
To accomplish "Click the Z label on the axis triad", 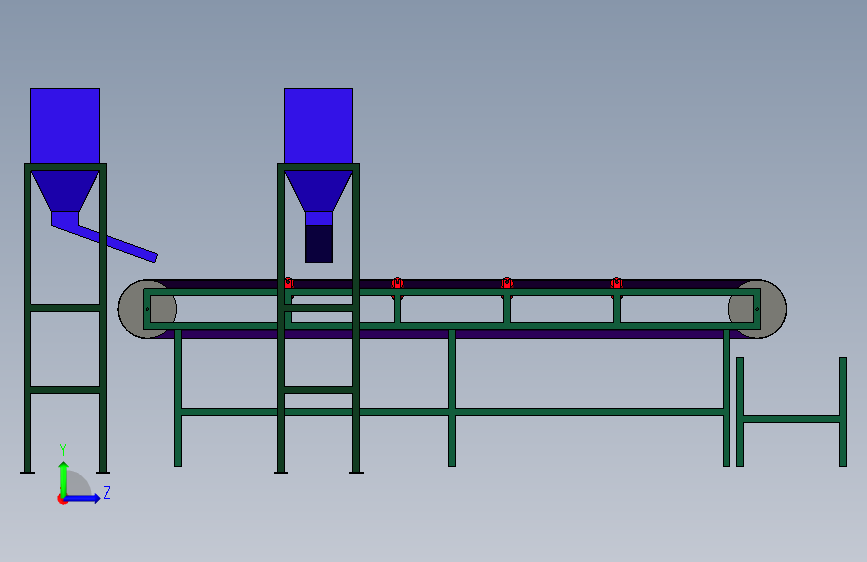I will click(107, 492).
